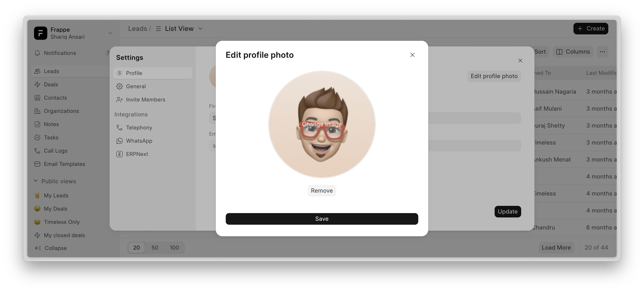Select the ERPNext integration icon
Image resolution: width=644 pixels, height=292 pixels.
(120, 154)
